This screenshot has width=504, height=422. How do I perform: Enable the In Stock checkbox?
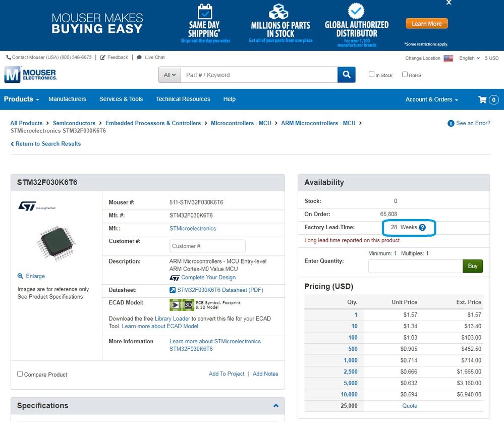pyautogui.click(x=371, y=74)
